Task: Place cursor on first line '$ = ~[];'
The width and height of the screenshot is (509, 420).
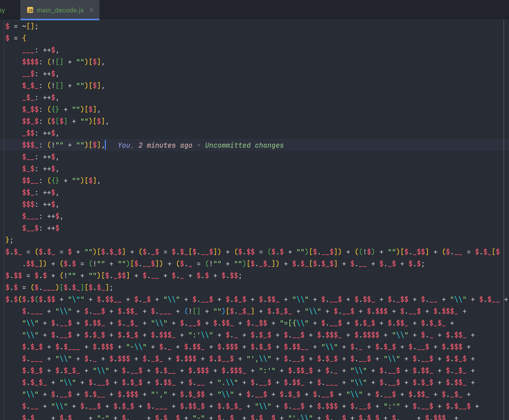Action: click(x=22, y=26)
